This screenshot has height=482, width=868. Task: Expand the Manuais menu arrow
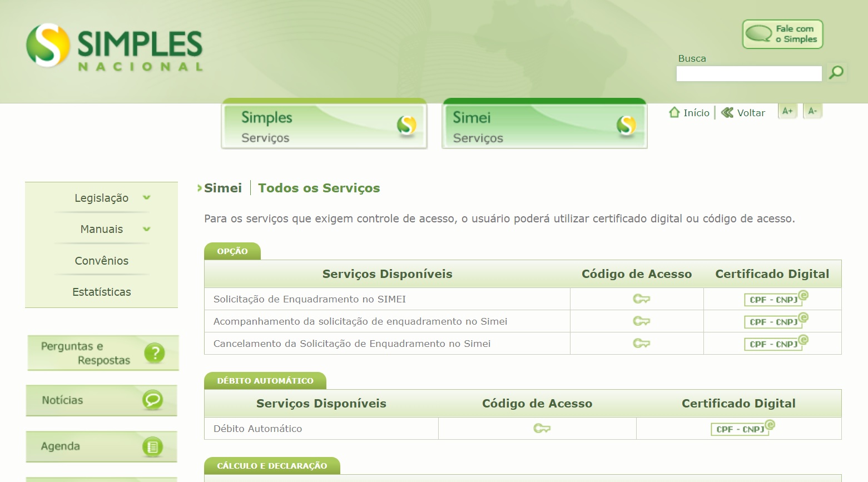147,228
